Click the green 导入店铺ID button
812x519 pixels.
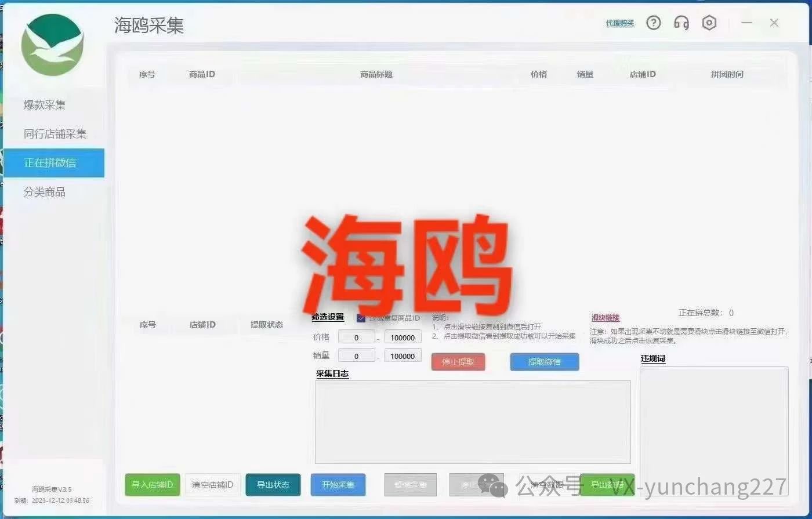pyautogui.click(x=153, y=485)
